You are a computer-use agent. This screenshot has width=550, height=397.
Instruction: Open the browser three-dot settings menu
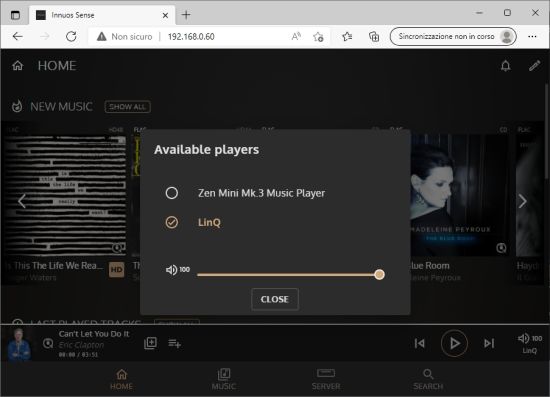tap(532, 36)
